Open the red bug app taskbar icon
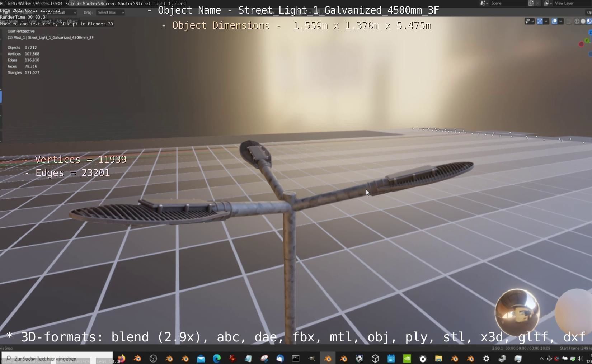The image size is (592, 364). click(x=232, y=358)
